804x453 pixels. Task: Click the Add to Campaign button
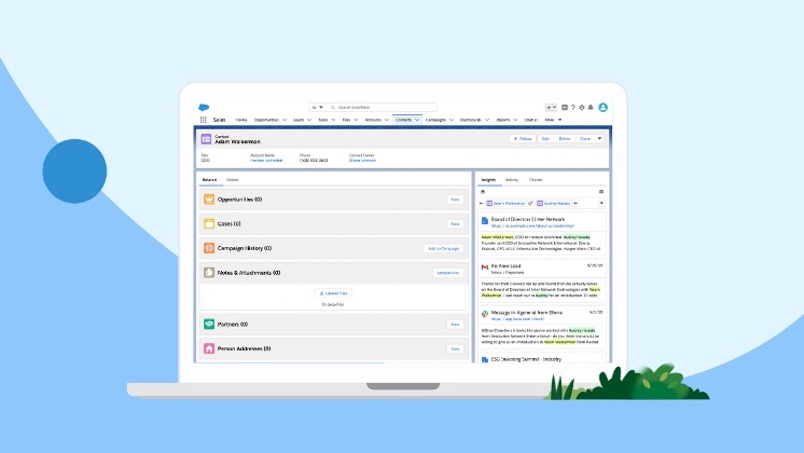pos(444,248)
